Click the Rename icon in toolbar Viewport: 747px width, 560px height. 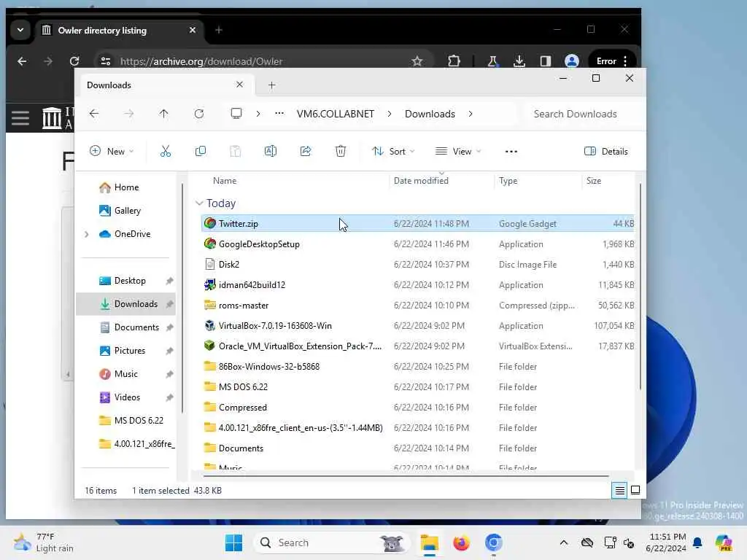[270, 152]
